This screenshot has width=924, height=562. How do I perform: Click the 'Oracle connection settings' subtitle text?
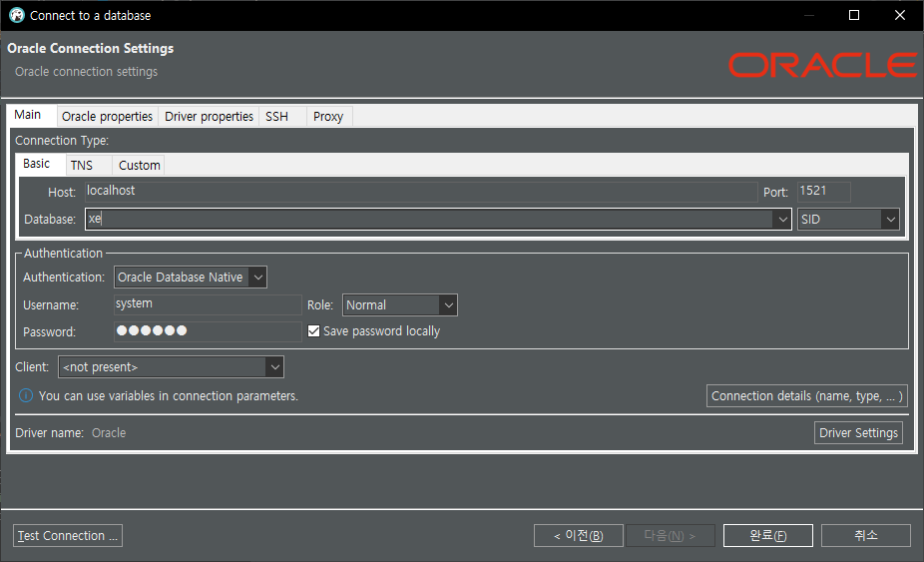point(87,71)
